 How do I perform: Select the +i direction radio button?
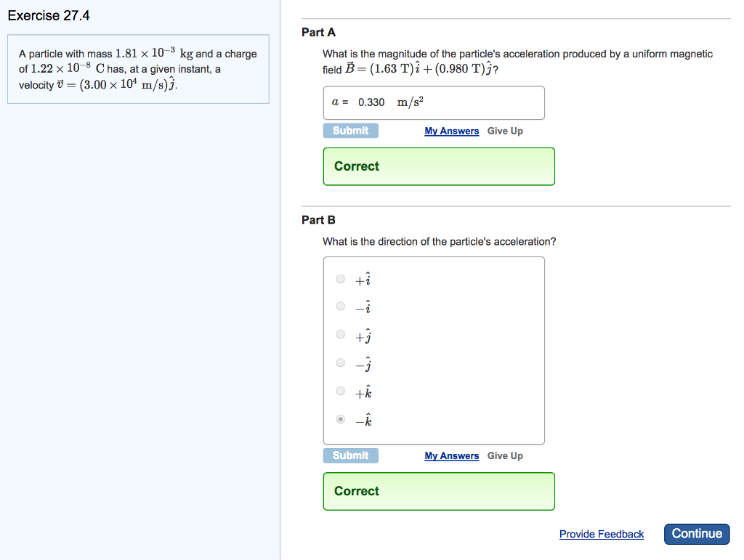pyautogui.click(x=340, y=277)
